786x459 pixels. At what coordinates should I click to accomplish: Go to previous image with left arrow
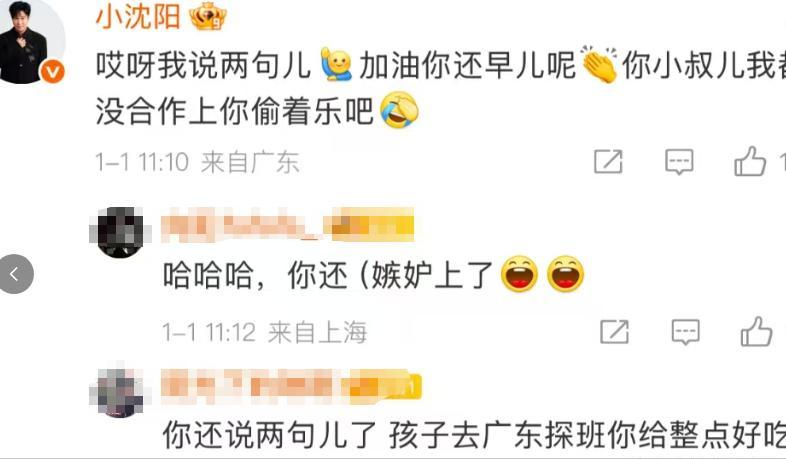click(x=15, y=274)
